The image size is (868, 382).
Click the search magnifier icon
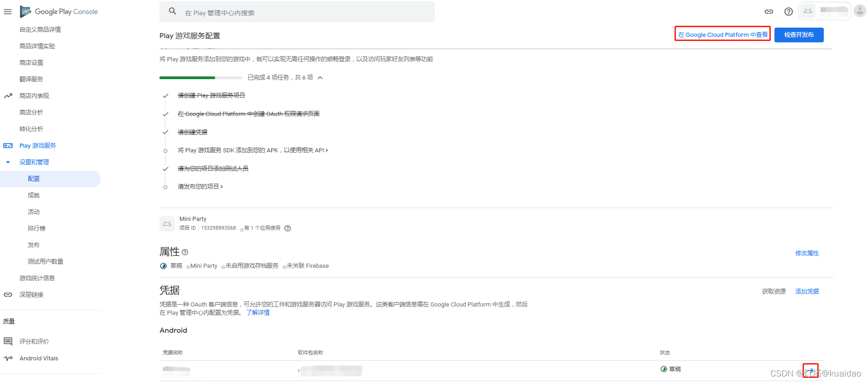pos(173,11)
